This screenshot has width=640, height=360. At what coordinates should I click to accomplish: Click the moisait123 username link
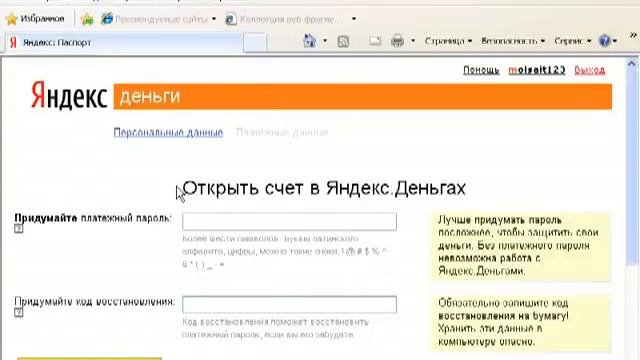pos(537,70)
